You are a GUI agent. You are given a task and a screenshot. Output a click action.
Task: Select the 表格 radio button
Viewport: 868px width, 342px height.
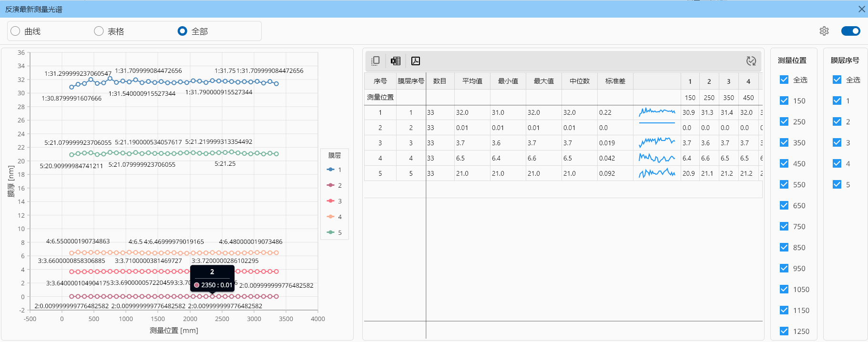[x=99, y=31]
